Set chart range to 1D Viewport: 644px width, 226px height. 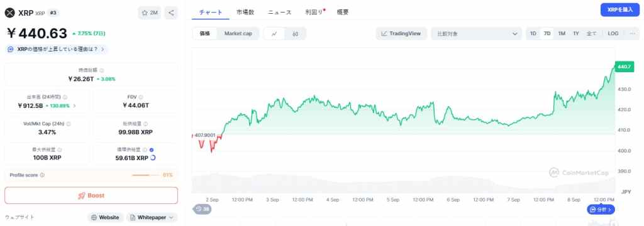533,34
